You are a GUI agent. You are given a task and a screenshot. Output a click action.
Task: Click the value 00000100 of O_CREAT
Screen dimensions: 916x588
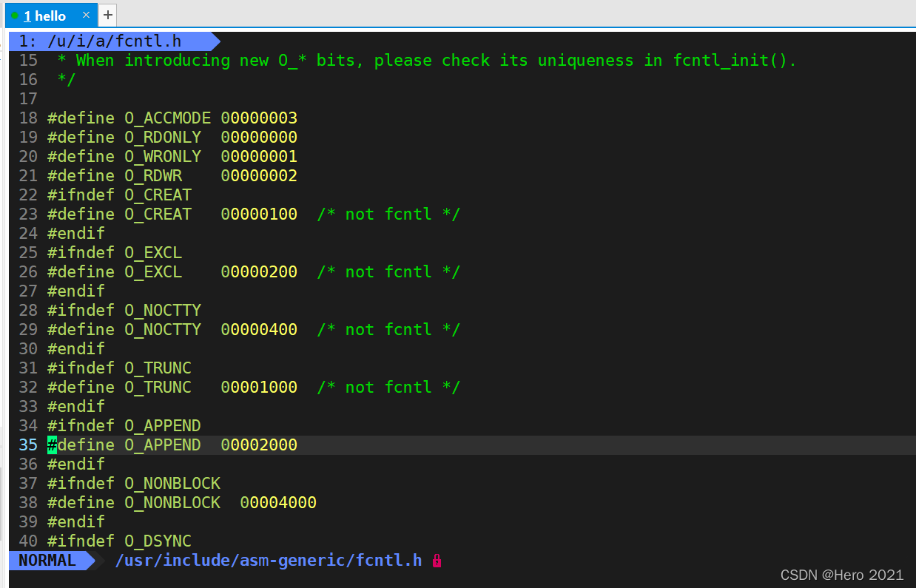[x=259, y=214]
